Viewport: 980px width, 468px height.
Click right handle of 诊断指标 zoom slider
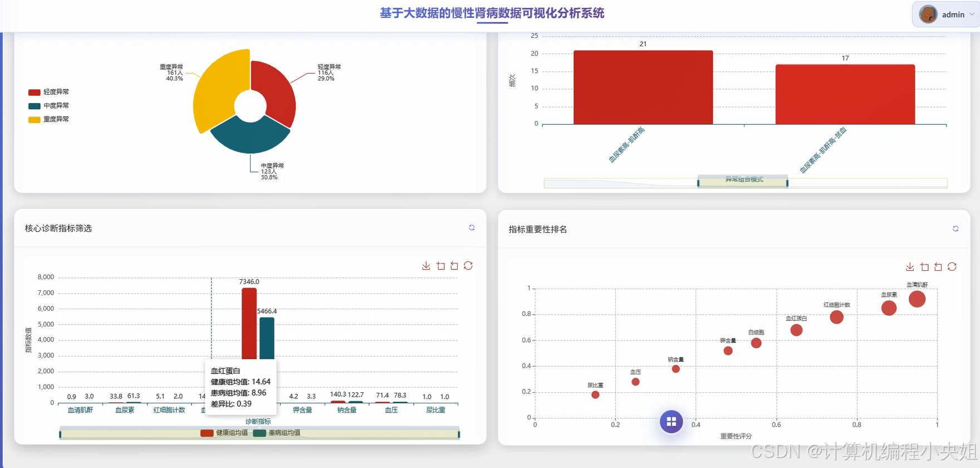click(x=459, y=434)
